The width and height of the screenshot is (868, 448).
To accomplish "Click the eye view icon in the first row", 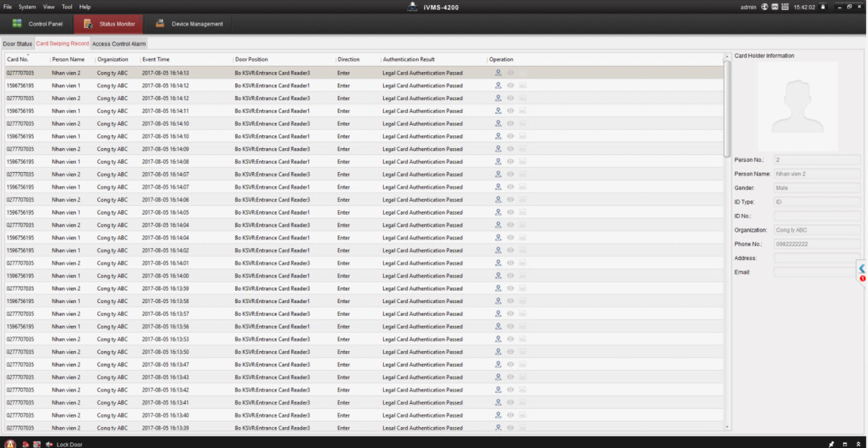I will 510,73.
